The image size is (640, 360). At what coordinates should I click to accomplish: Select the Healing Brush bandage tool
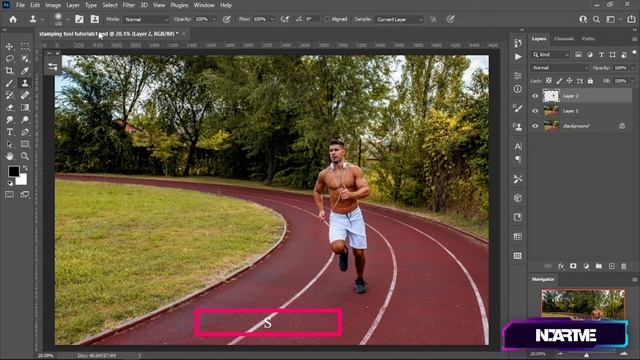25,95
